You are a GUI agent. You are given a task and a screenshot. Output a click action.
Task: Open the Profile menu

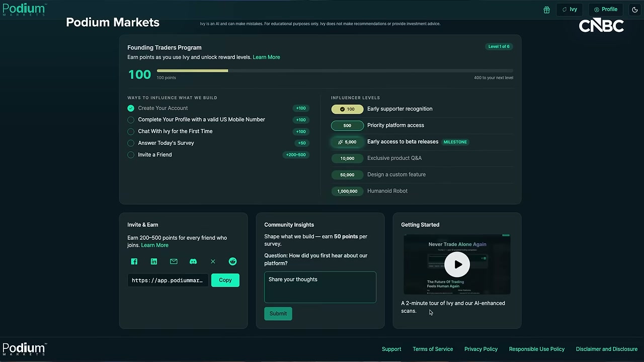pos(605,10)
